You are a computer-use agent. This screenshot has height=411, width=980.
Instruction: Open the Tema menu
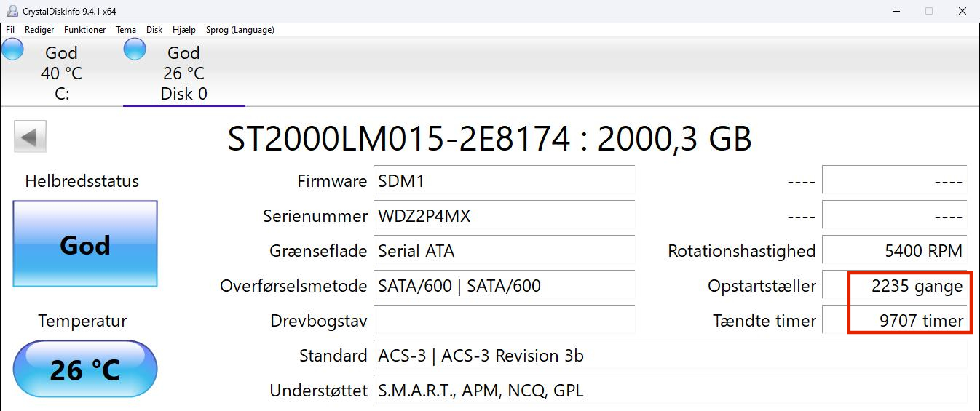point(126,30)
